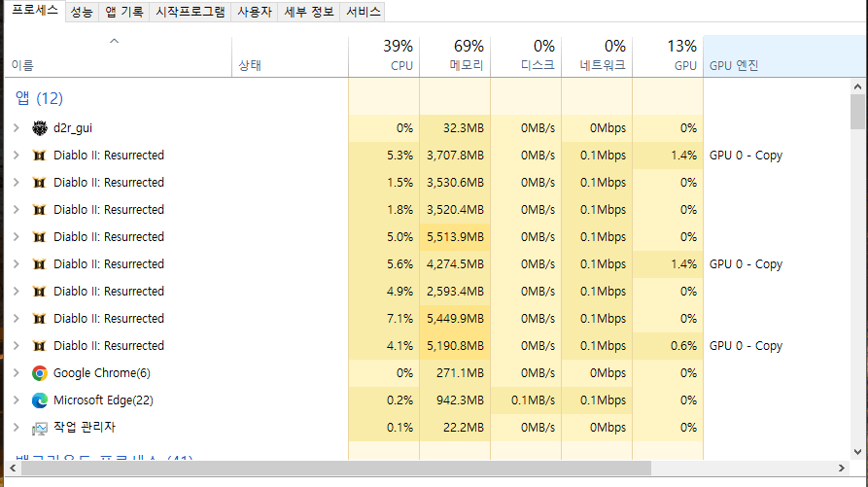Click the vertical scrollbar up arrow
This screenshot has width=868, height=487.
857,87
